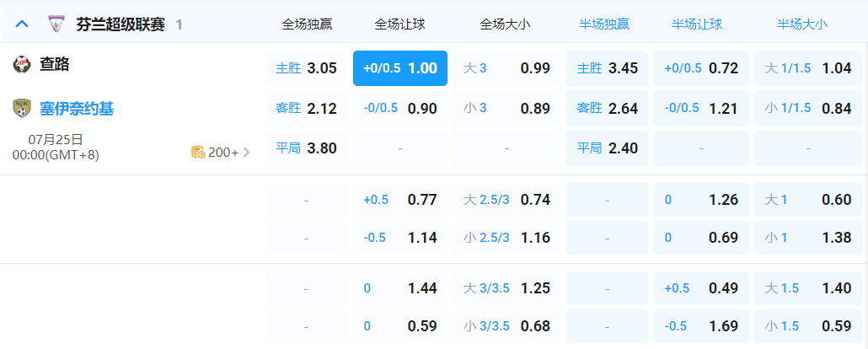Click the league match count 1
Viewport: 868px width, 349px height.
point(179,24)
